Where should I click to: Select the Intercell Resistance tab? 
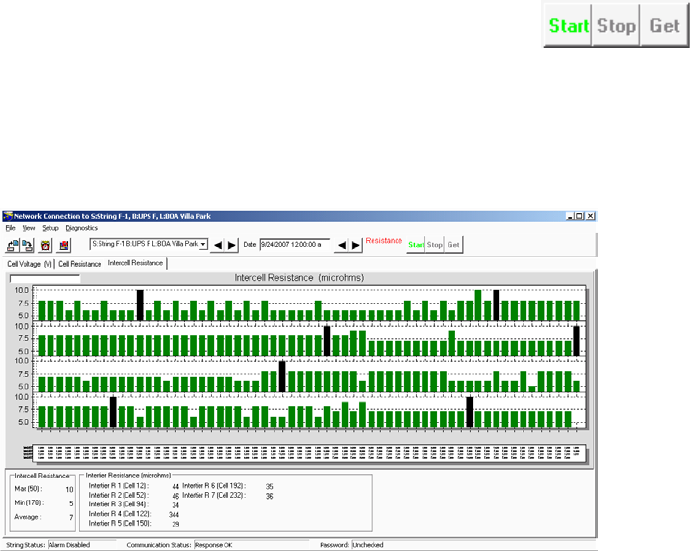click(136, 263)
